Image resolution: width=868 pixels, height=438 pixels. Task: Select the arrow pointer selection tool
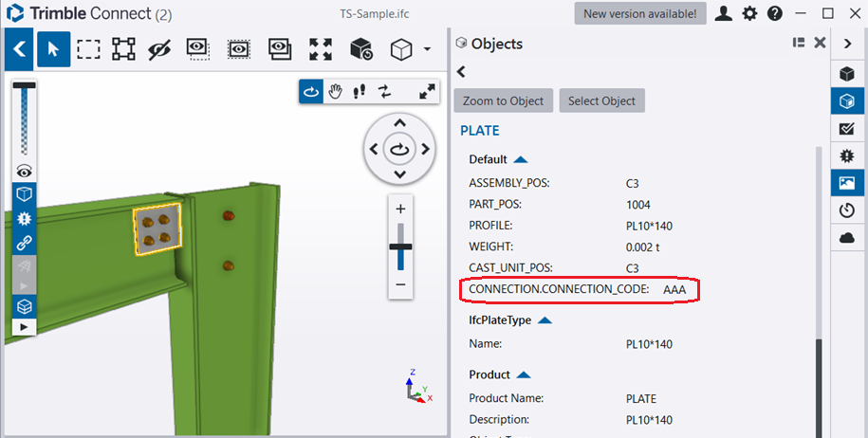click(54, 48)
